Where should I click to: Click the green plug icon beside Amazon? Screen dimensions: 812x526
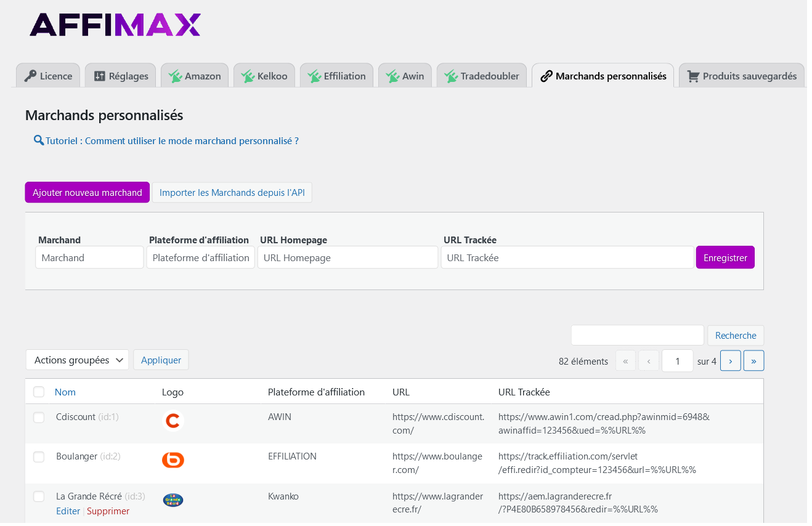tap(175, 76)
